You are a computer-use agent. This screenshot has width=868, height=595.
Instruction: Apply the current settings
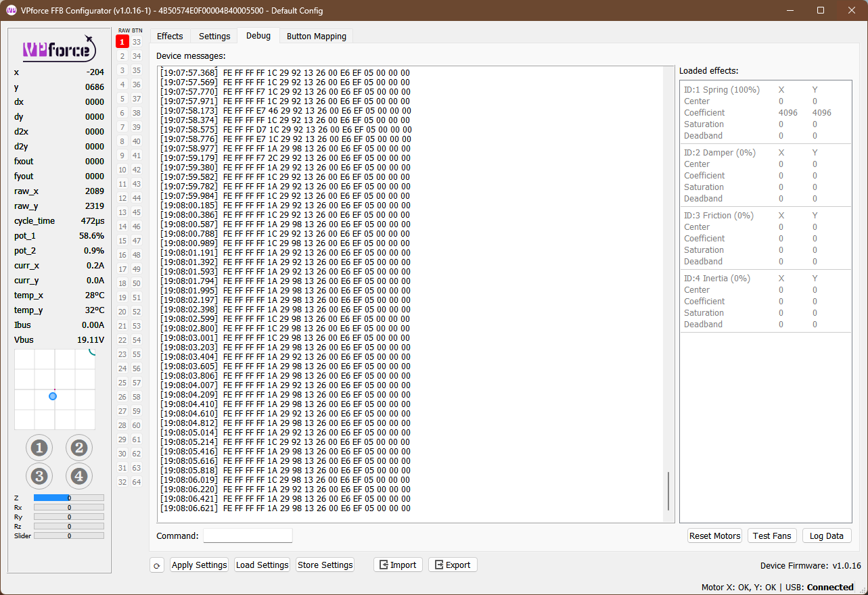[199, 565]
